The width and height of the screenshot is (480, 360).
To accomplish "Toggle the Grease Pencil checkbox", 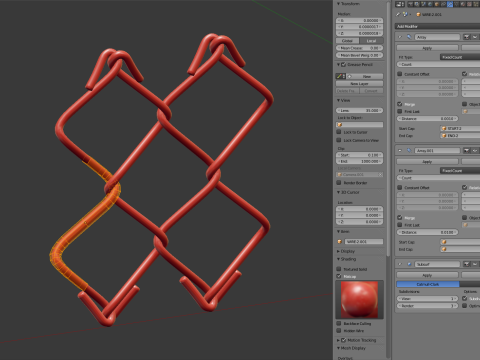I will pyautogui.click(x=344, y=65).
